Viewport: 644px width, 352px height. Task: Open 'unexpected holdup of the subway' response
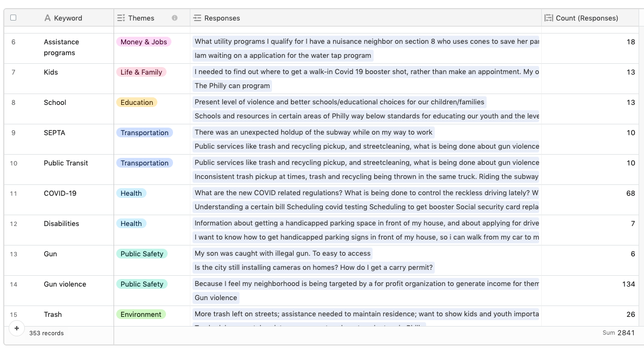click(x=314, y=132)
